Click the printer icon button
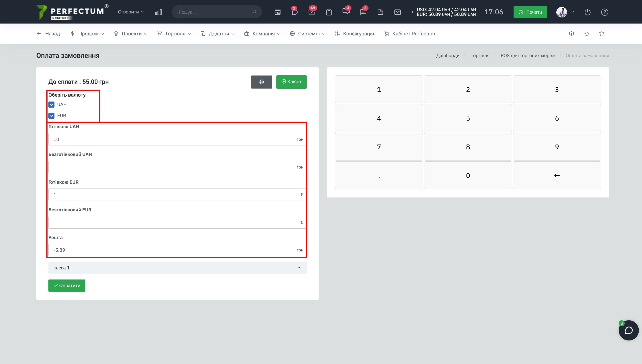The image size is (642, 364). point(262,82)
